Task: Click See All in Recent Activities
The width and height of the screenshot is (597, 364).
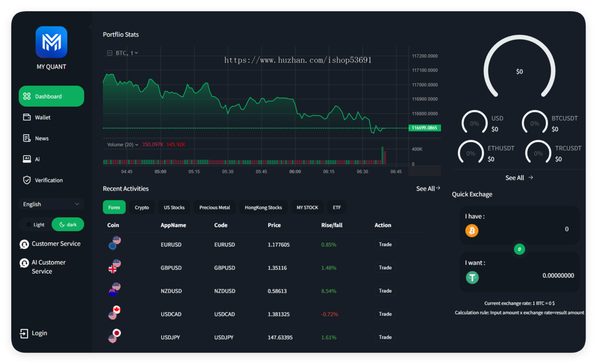Action: [x=428, y=188]
